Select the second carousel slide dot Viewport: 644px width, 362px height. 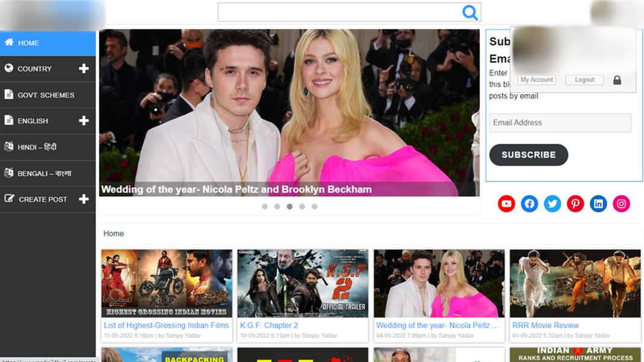[277, 206]
